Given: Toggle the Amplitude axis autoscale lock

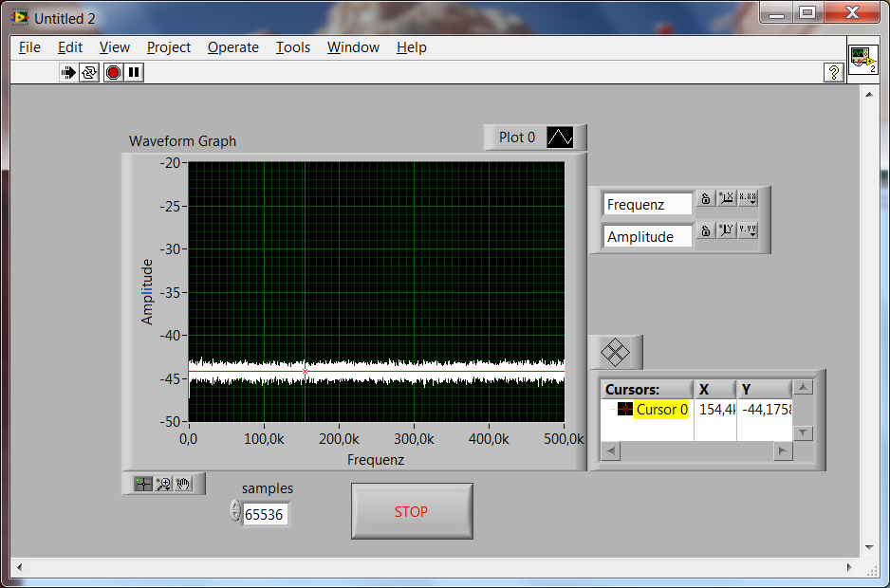Looking at the screenshot, I should (x=706, y=230).
